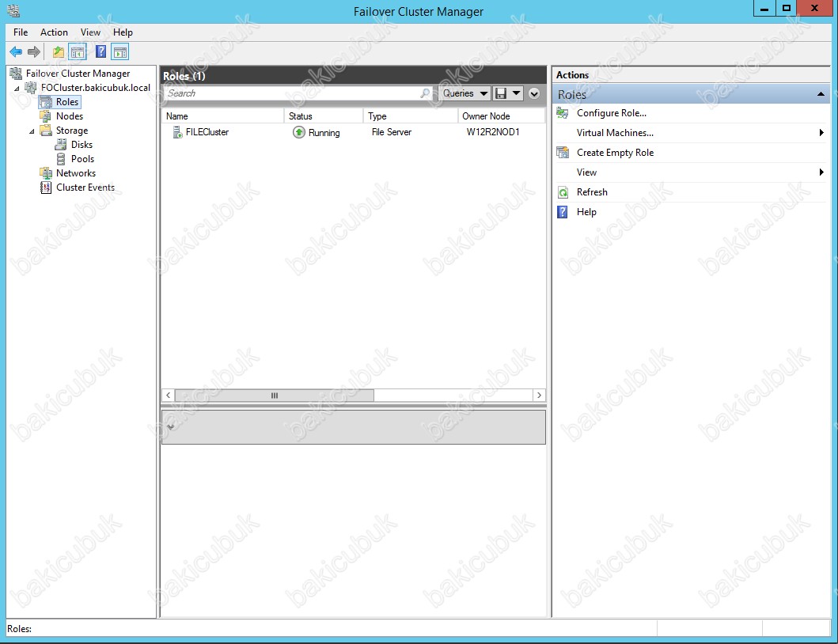Click the Nodes icon in tree
The height and width of the screenshot is (644, 838).
click(x=46, y=116)
